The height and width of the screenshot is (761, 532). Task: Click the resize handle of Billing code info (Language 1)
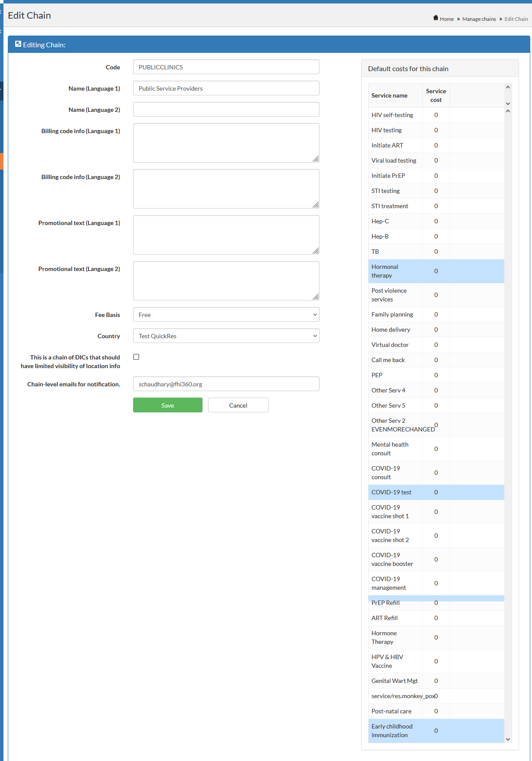(x=316, y=159)
